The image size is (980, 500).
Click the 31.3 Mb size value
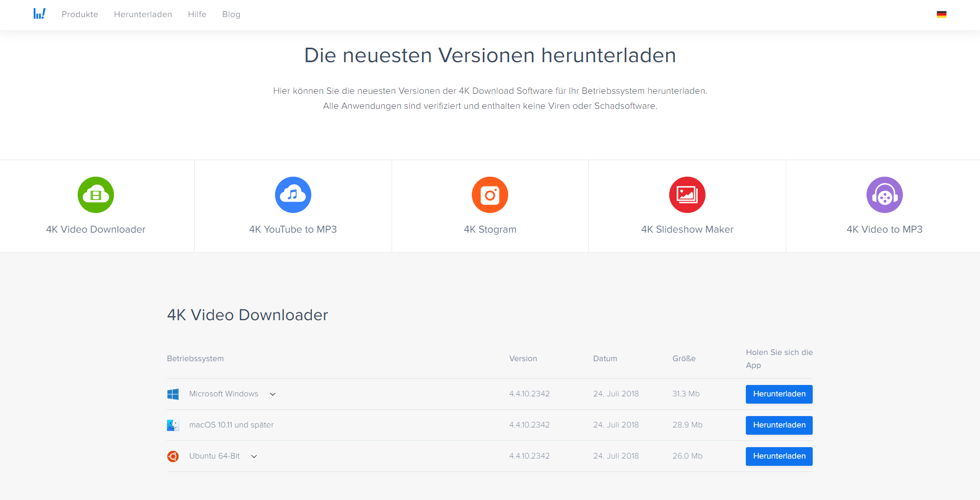click(686, 394)
